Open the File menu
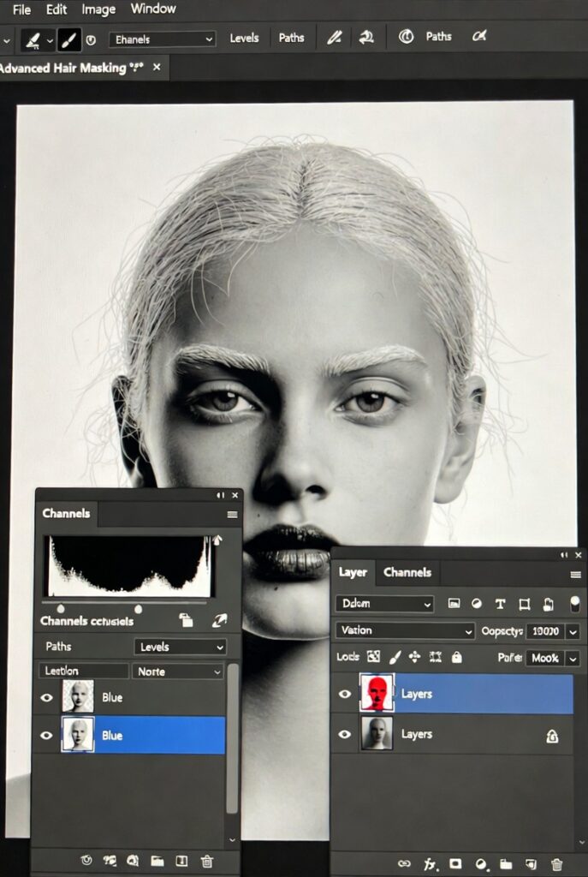The height and width of the screenshot is (877, 588). pyautogui.click(x=21, y=9)
